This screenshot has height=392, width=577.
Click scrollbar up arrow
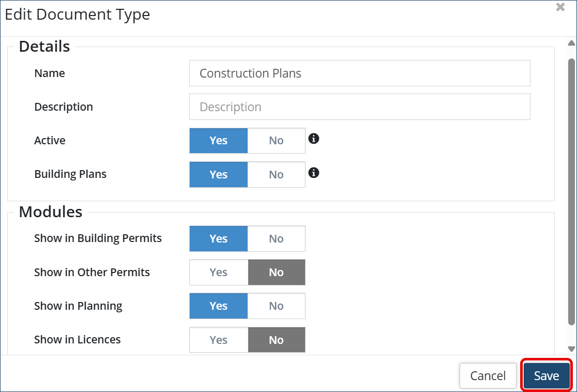click(x=571, y=43)
